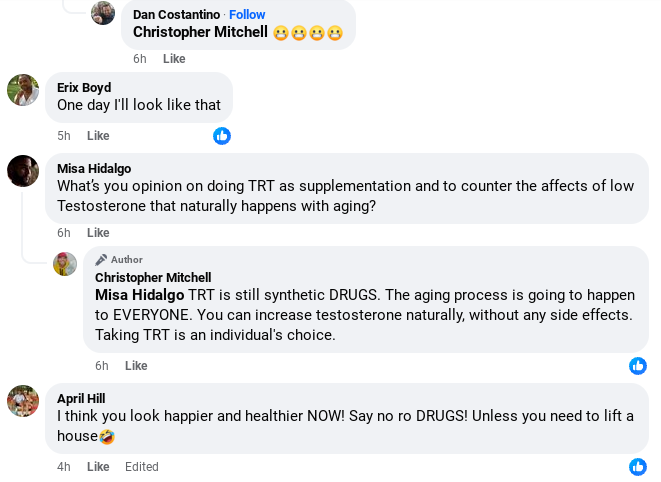Like April Hill's comment

coord(98,467)
